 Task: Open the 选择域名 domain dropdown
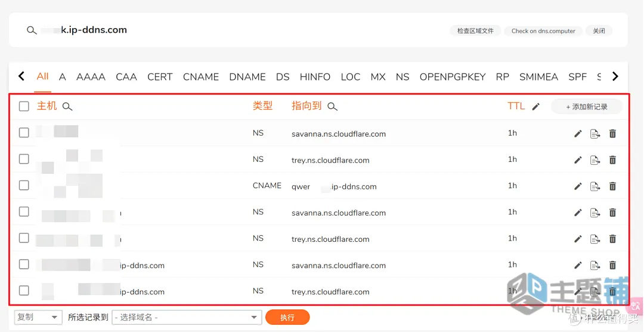[x=187, y=317]
